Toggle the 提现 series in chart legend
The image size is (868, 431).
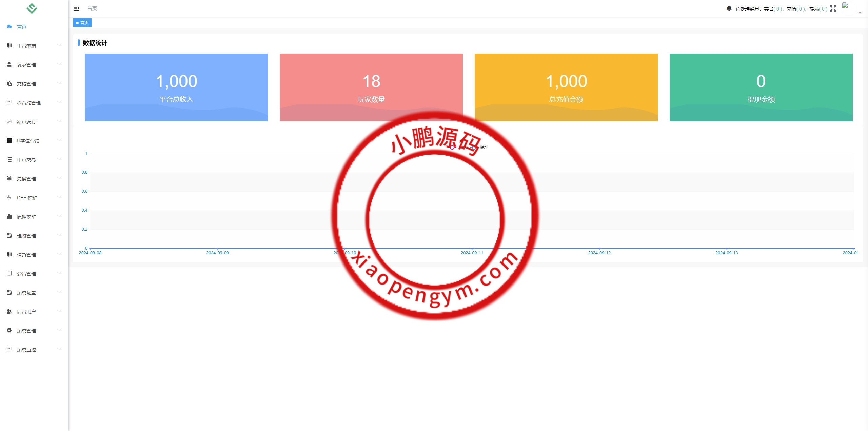click(x=484, y=147)
